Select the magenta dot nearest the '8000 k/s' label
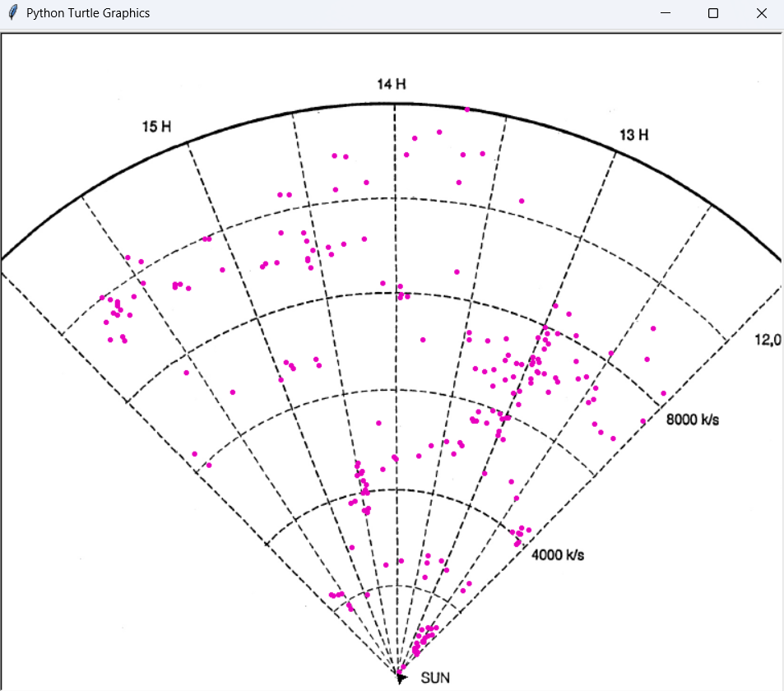 pyautogui.click(x=643, y=422)
